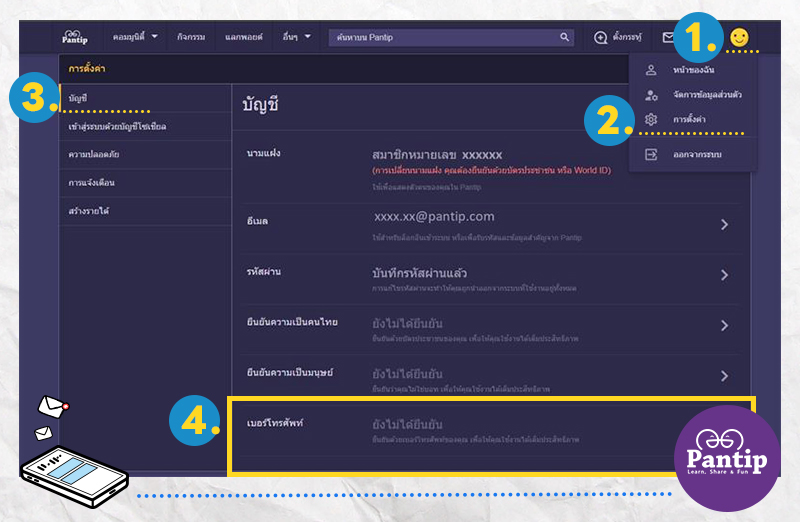This screenshot has width=800, height=522.
Task: Expand the ยืนยันความเป็นคนไทย row arrow
Action: point(724,325)
